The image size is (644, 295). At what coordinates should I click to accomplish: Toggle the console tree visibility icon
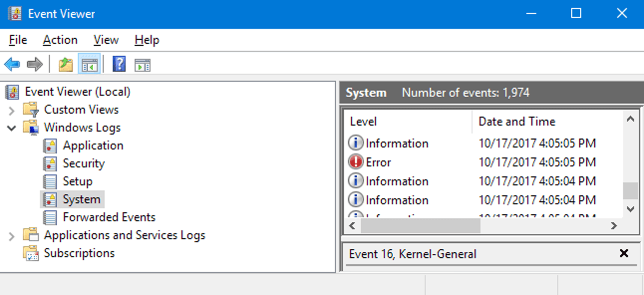(x=89, y=64)
